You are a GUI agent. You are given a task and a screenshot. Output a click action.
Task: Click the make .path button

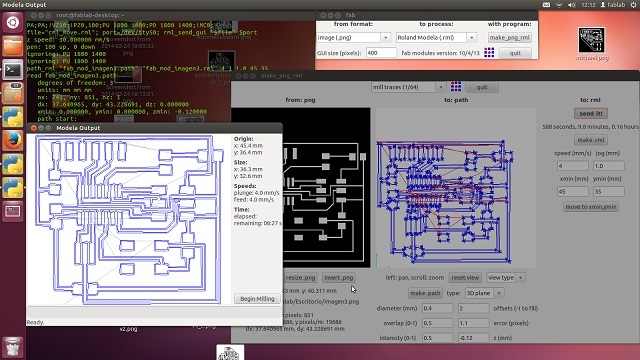[x=425, y=293]
